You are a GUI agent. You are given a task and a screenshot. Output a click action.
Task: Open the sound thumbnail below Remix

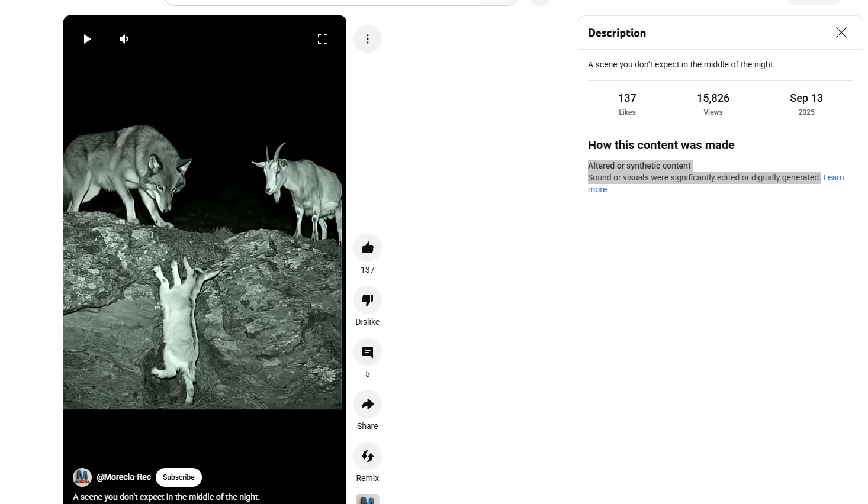click(x=368, y=499)
